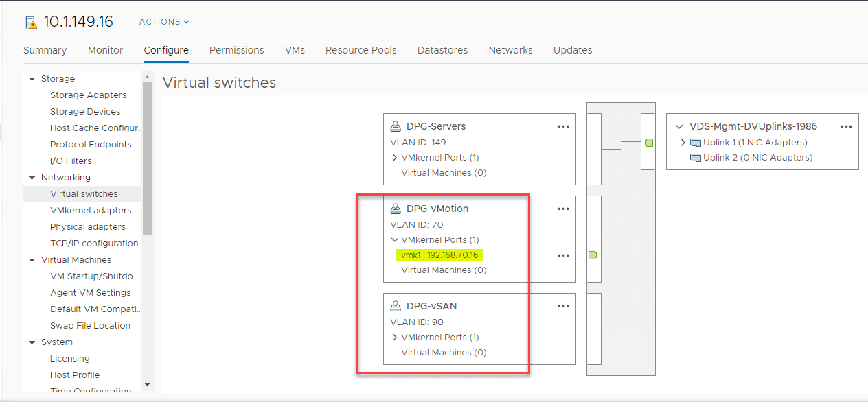Open the DPG-Servers actions menu (ellipsis)
868x402 pixels.
[563, 126]
